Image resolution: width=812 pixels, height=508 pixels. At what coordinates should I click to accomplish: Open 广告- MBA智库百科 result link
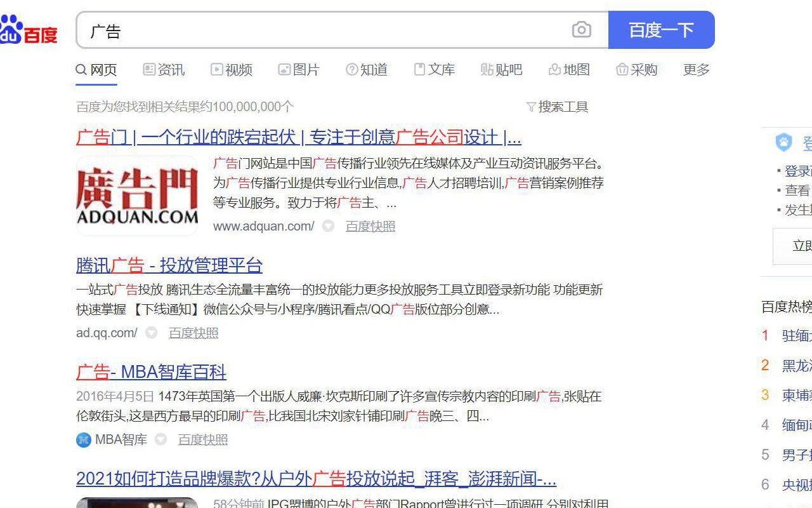click(x=151, y=371)
